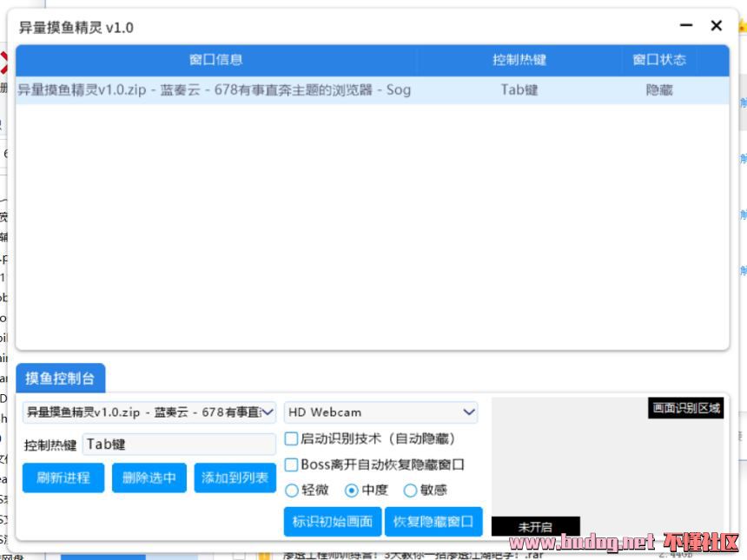This screenshot has height=560, width=747.
Task: Enable 启动识别技术 auto-hide checkbox
Action: click(292, 439)
